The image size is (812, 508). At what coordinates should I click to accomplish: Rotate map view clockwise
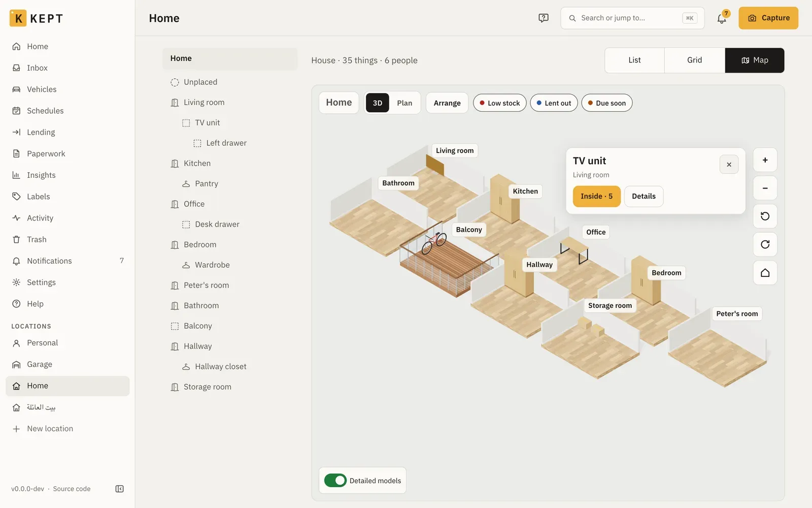click(x=765, y=244)
